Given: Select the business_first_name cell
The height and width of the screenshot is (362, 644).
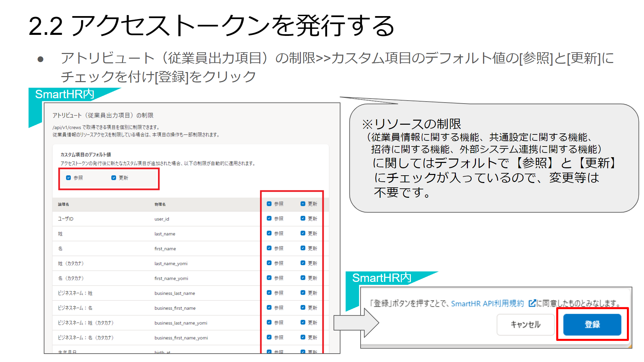Looking at the screenshot, I should 175,308.
